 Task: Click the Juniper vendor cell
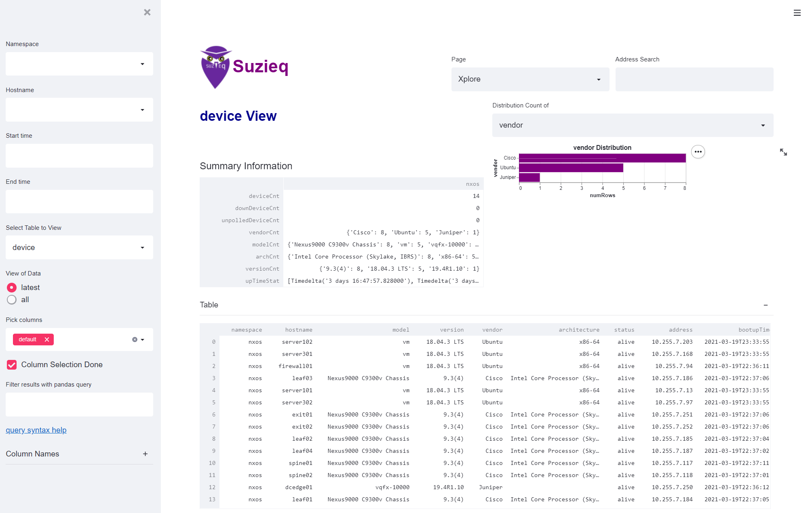point(491,488)
